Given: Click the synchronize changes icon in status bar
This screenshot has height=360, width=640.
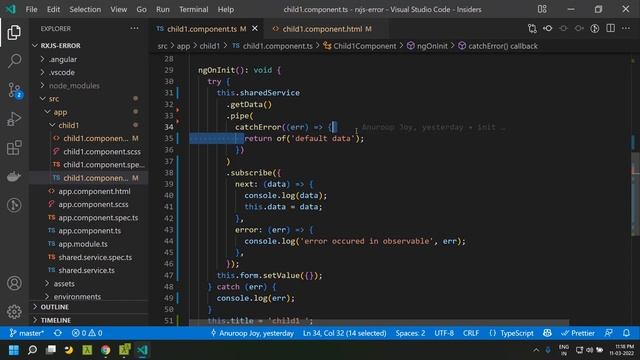Looking at the screenshot, I should pos(58,333).
